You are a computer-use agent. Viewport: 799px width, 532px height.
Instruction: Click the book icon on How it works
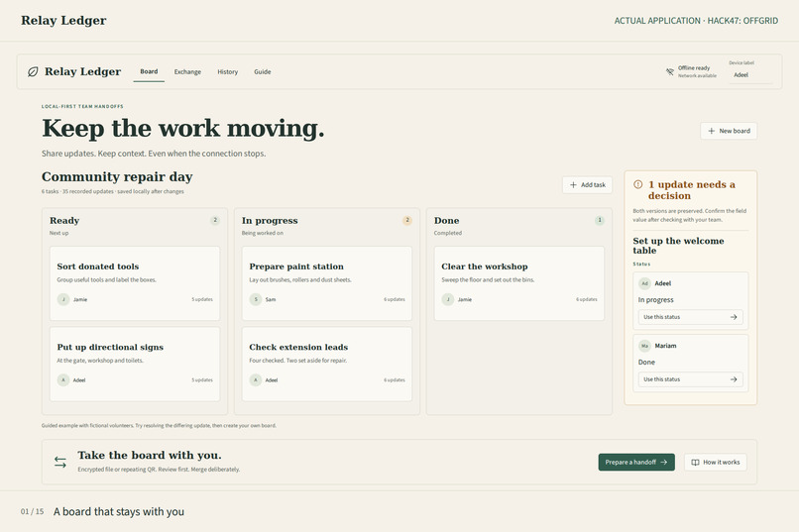[695, 463]
